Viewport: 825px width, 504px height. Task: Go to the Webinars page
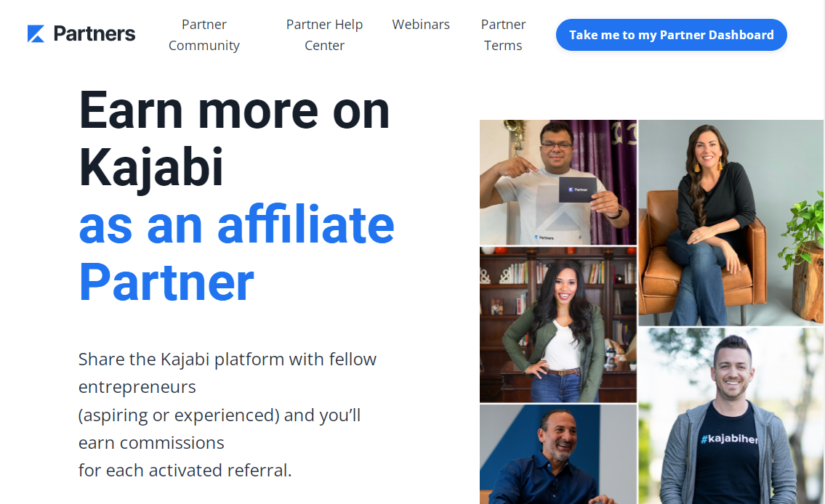421,24
